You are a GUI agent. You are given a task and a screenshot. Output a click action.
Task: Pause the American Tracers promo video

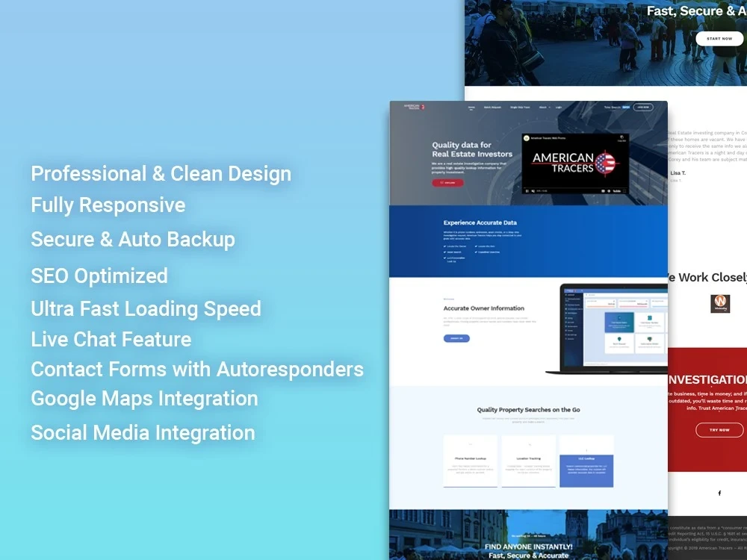(x=527, y=191)
